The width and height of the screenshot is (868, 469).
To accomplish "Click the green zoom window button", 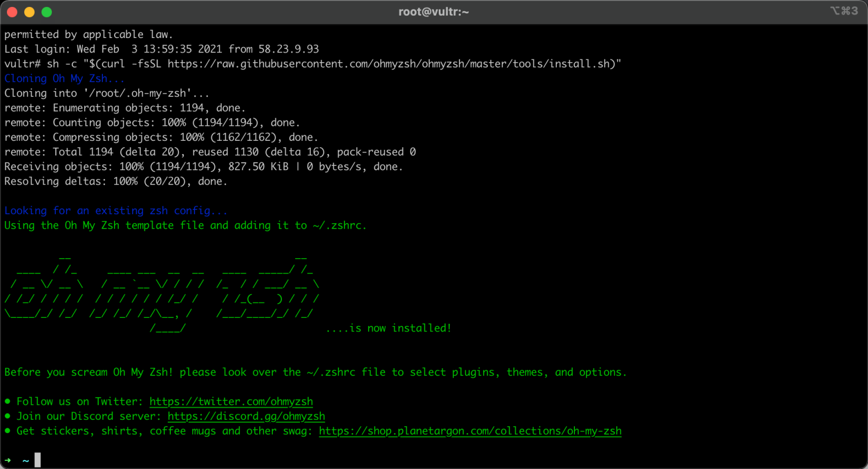I will point(47,12).
